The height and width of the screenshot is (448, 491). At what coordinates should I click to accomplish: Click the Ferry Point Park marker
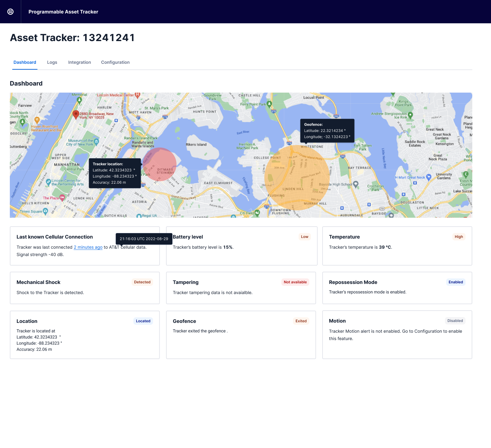pos(269,104)
